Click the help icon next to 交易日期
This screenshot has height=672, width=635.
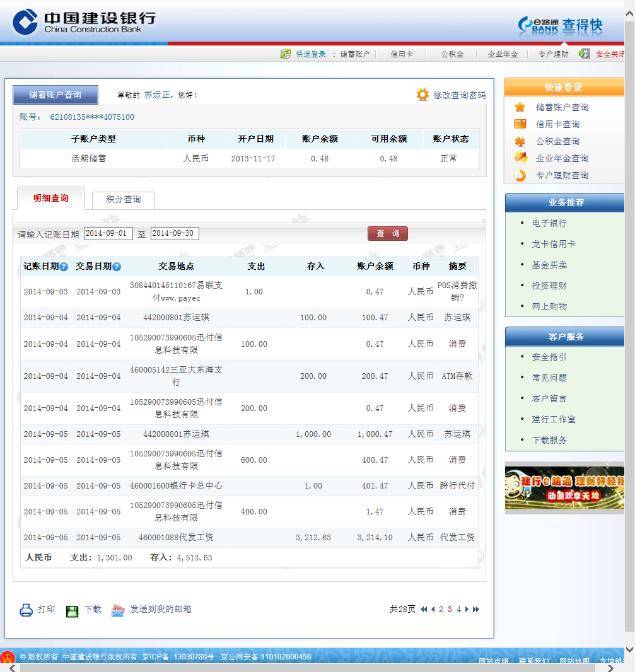117,267
